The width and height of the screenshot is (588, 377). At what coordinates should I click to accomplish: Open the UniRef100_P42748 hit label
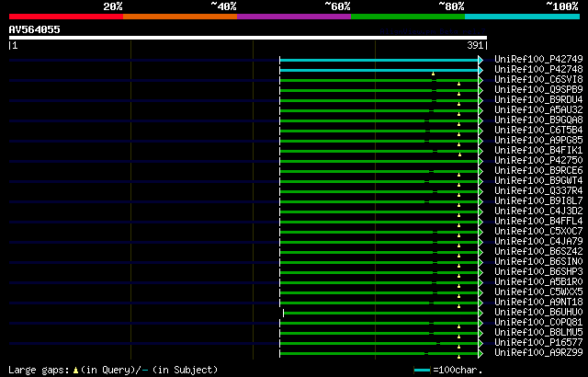[x=538, y=69]
